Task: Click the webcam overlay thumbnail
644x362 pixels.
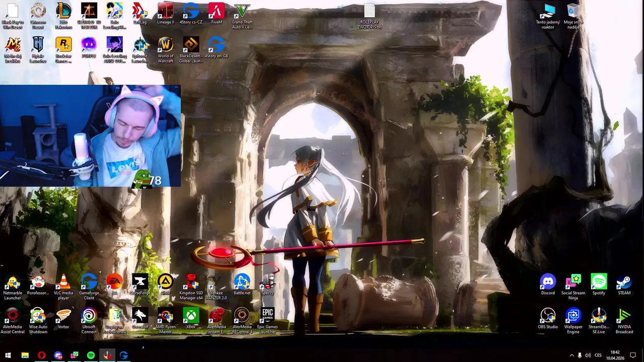Action: (x=91, y=136)
